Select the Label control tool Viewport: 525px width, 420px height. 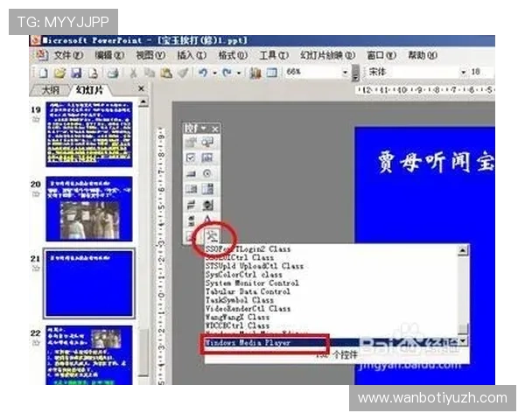(207, 220)
